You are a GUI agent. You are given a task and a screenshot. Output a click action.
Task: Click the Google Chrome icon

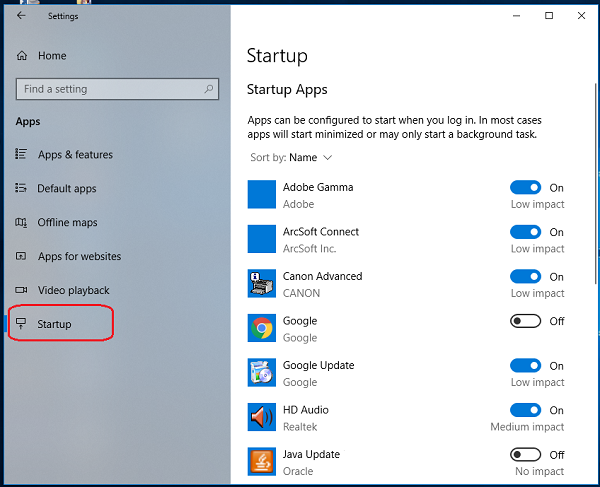pos(262,328)
